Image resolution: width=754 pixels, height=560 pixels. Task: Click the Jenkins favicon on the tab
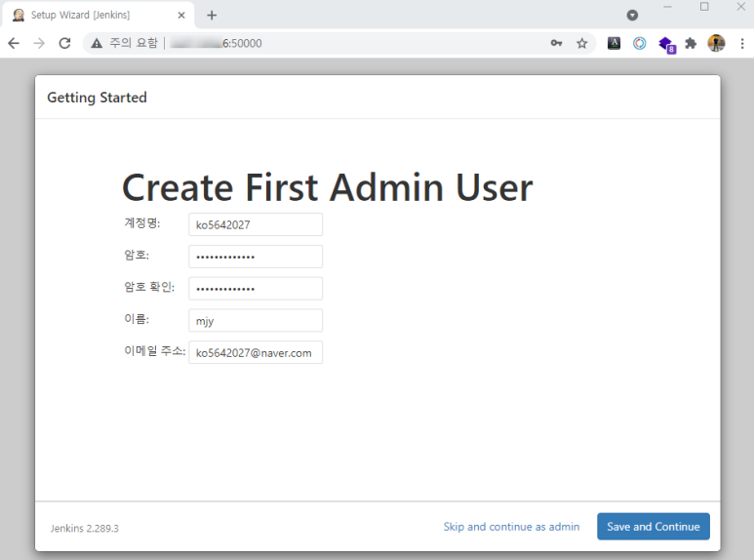point(19,15)
